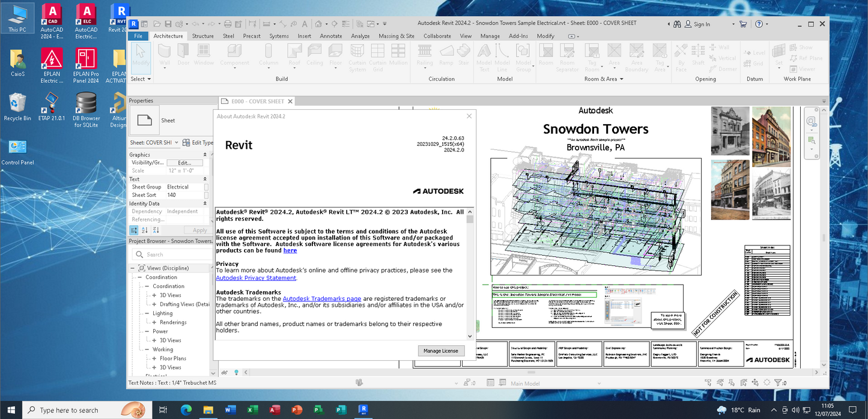The width and height of the screenshot is (868, 419).
Task: Switch to the Annotate ribbon tab
Action: pyautogui.click(x=331, y=36)
